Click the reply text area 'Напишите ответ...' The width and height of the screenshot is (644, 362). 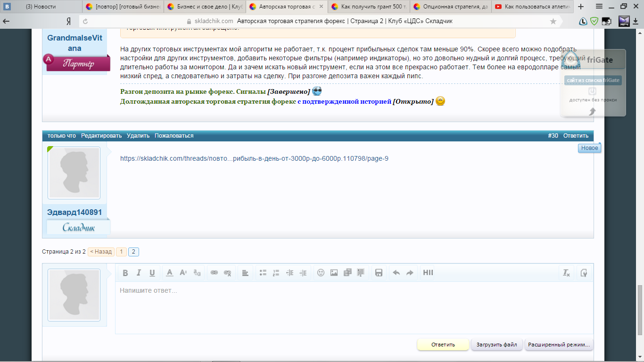[354, 307]
